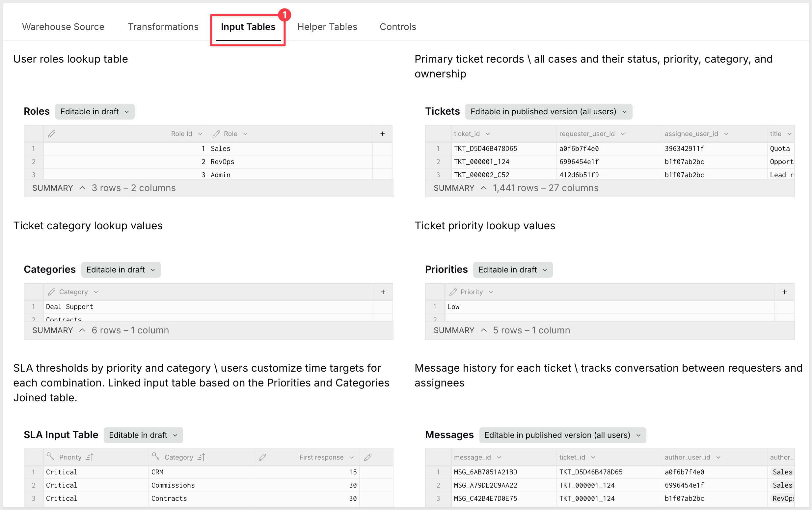This screenshot has height=510, width=812.
Task: Select the RevOps cell in Roles
Action: coord(290,161)
